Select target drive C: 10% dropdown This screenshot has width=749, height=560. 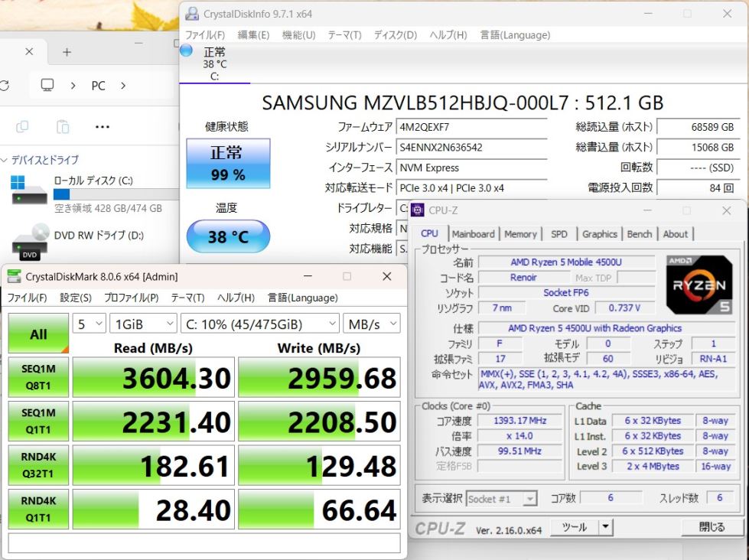[x=259, y=324]
